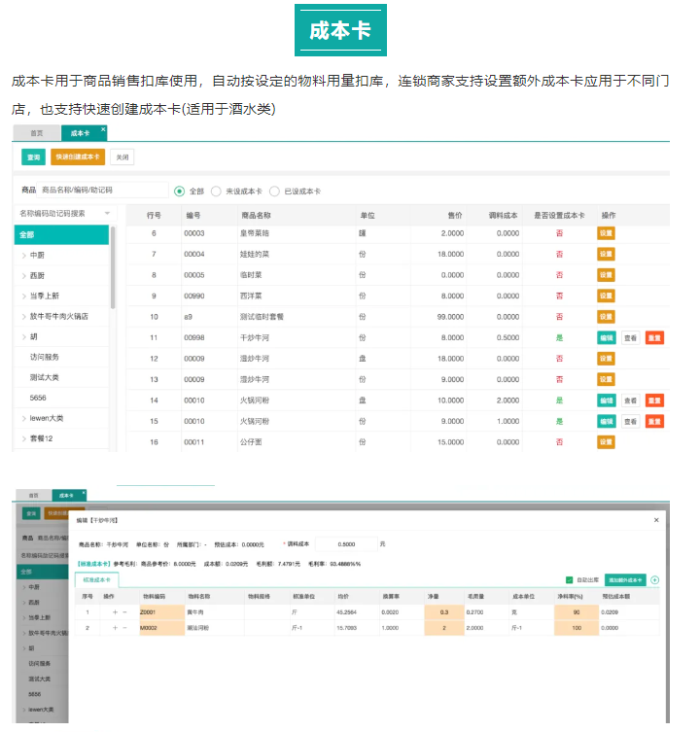This screenshot has width=700, height=732.
Task: Click the 净料率 cell showing 90
Action: tap(577, 612)
